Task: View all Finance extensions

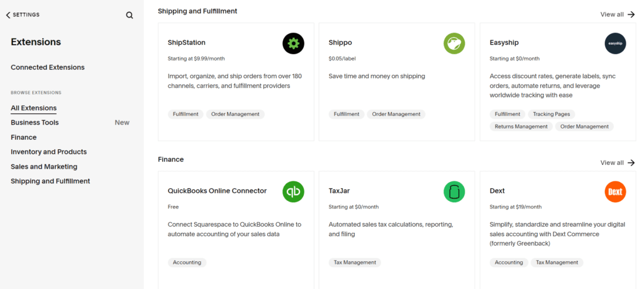Action: 618,163
